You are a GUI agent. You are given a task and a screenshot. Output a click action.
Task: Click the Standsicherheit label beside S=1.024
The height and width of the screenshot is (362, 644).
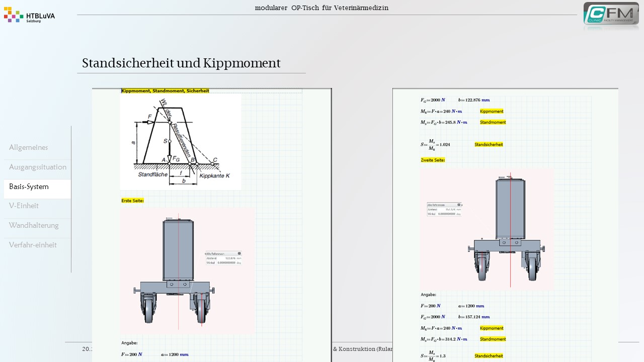[x=489, y=144]
